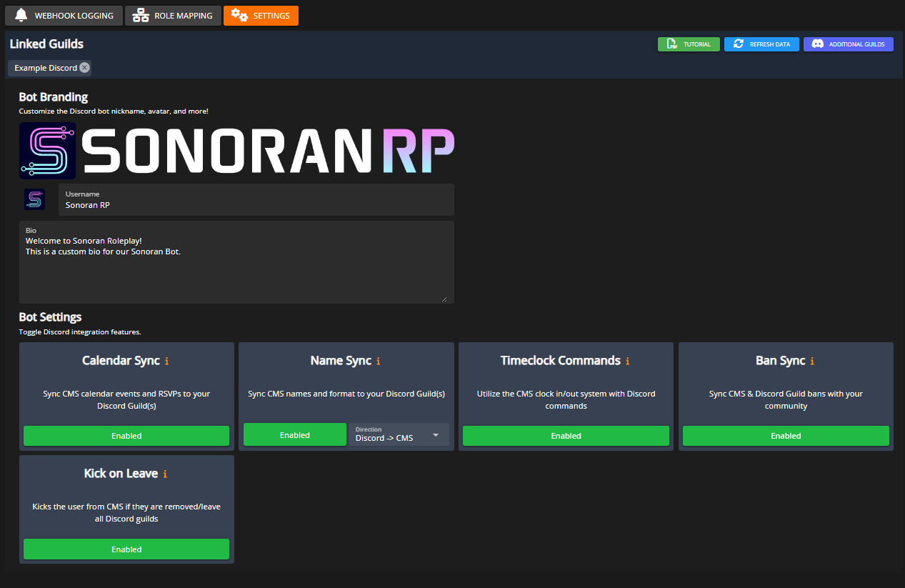Toggle the Name Sync Enabled button
The width and height of the screenshot is (905, 588).
294,435
